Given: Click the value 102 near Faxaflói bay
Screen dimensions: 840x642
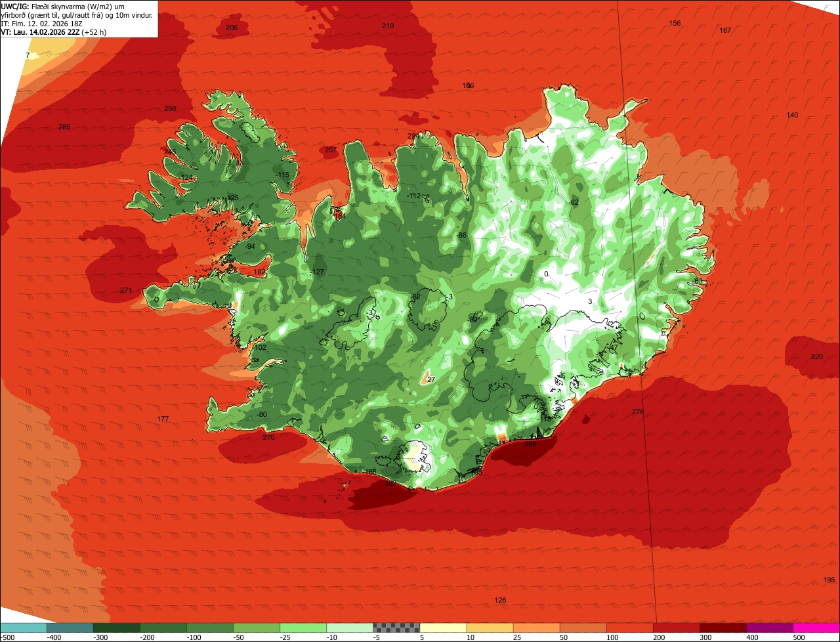Looking at the screenshot, I should (x=261, y=347).
